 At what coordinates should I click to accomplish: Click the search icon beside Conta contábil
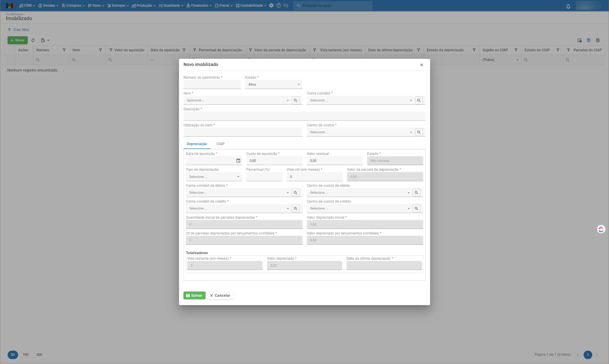click(419, 100)
